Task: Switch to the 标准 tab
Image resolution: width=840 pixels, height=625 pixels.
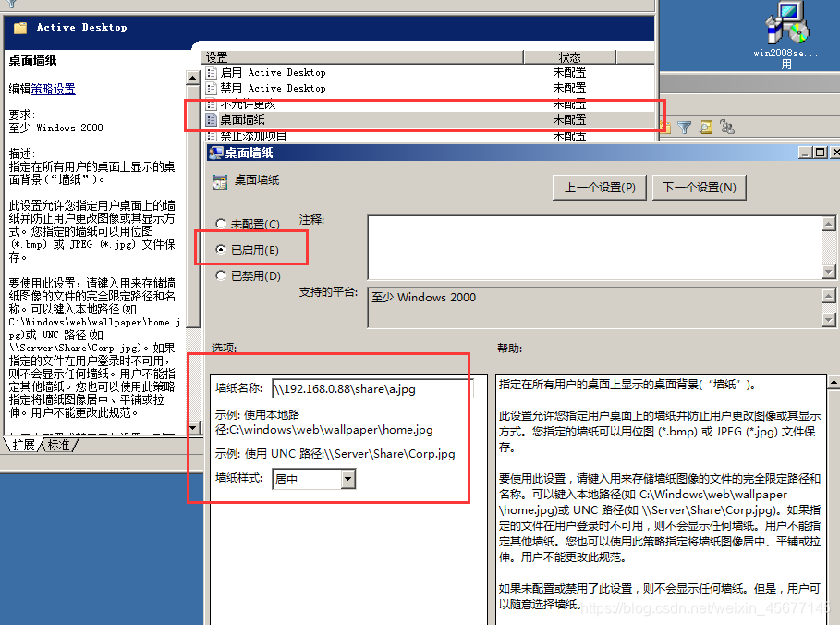Action: point(57,443)
